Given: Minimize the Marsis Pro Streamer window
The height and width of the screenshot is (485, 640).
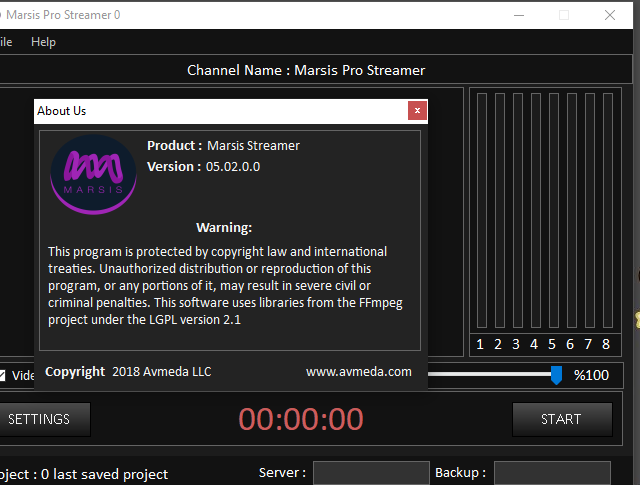Looking at the screenshot, I should coord(518,15).
